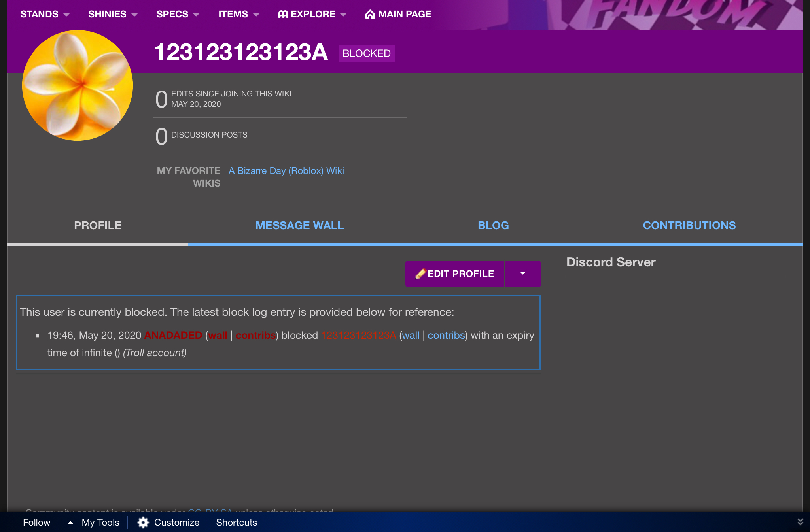The height and width of the screenshot is (532, 810).
Task: Click the Edit Profile pencil icon
Action: (x=420, y=274)
